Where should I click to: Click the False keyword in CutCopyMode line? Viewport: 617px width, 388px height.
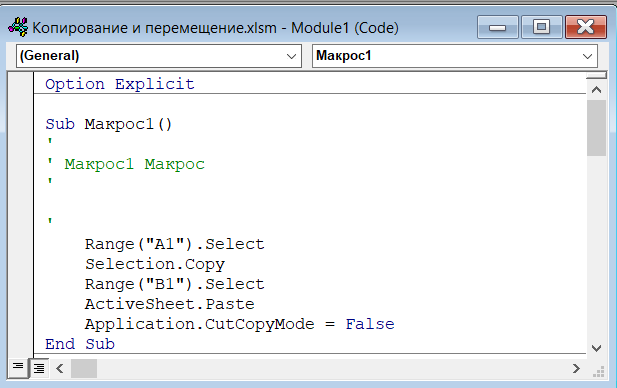click(370, 324)
